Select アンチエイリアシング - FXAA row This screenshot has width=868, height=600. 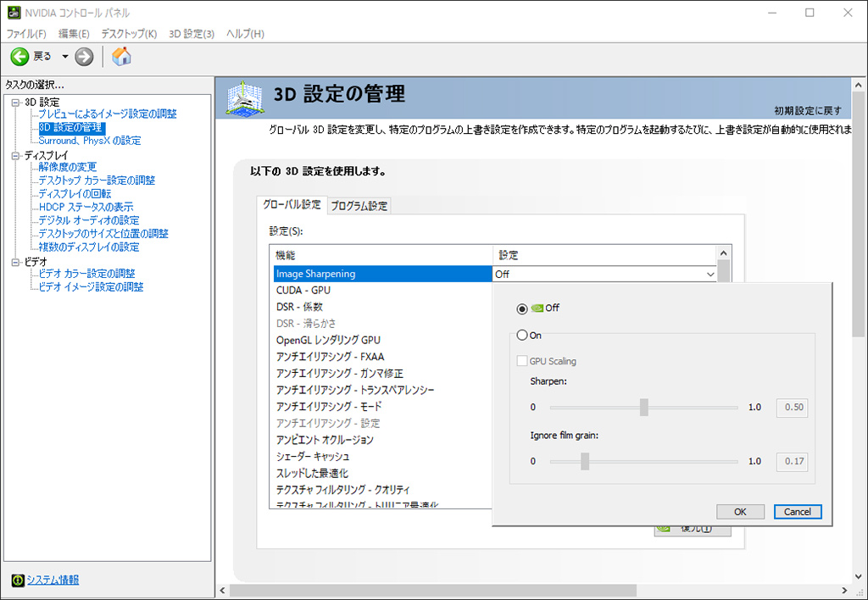(x=382, y=357)
